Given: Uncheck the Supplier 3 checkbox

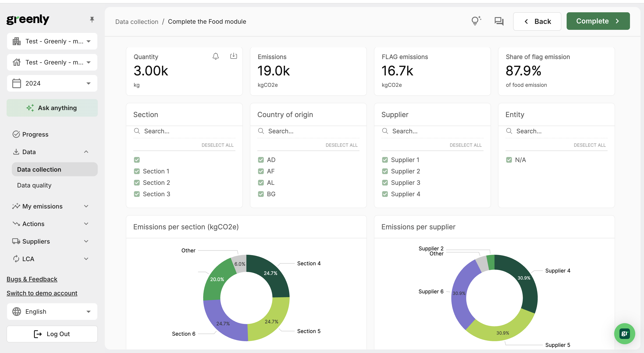Looking at the screenshot, I should point(385,183).
